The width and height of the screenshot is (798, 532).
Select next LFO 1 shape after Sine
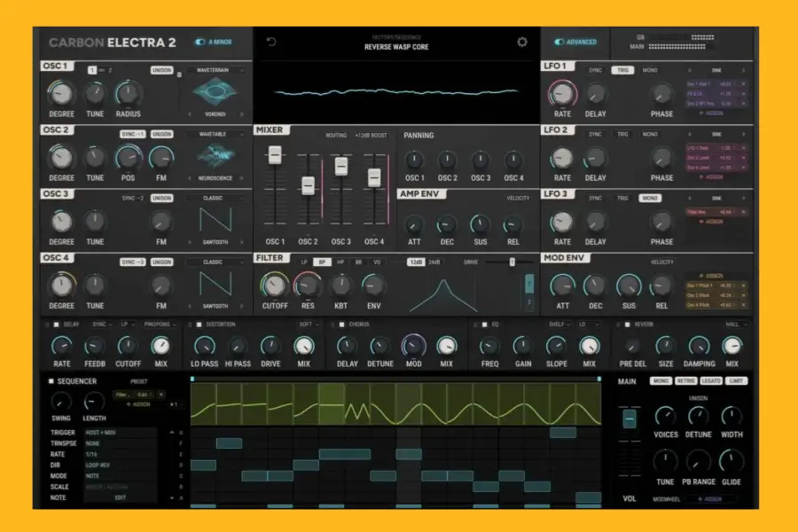coord(744,70)
